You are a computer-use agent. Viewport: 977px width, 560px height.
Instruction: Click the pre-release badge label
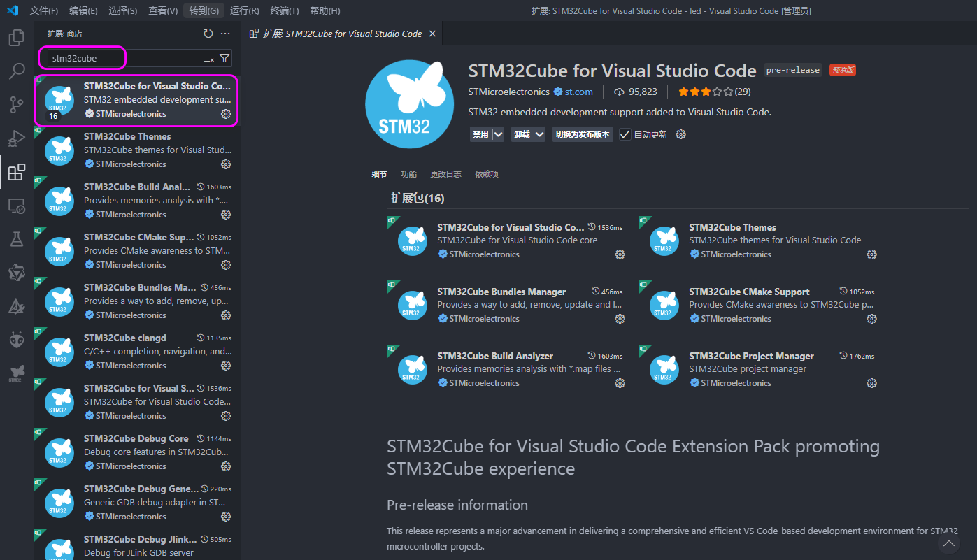point(792,70)
